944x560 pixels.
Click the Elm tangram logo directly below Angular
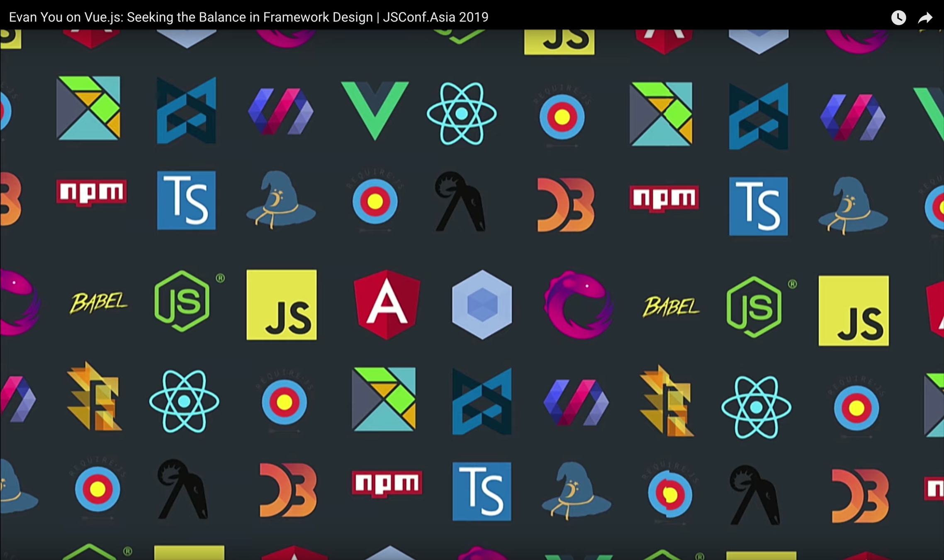384,399
